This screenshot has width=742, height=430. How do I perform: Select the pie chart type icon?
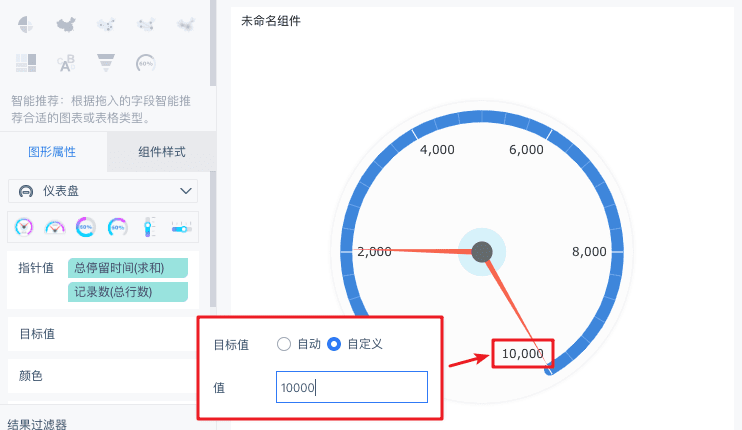(26, 23)
